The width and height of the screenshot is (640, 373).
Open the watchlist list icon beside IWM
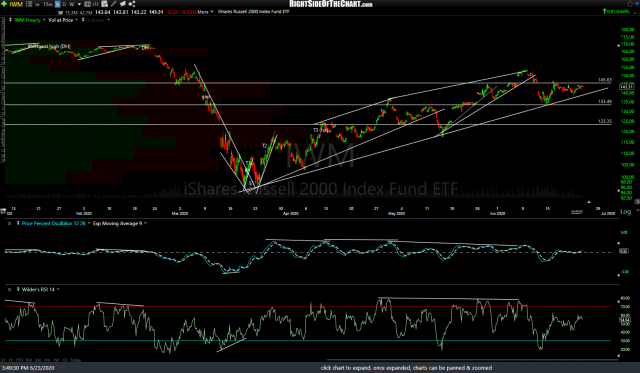29,4
